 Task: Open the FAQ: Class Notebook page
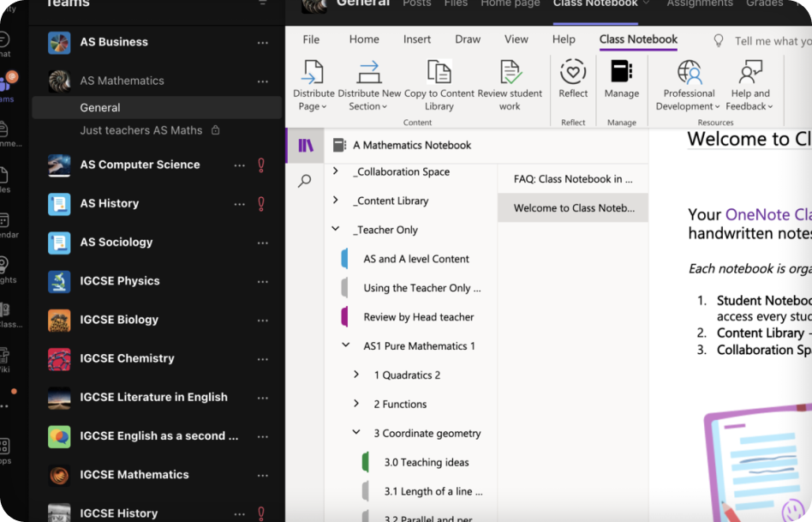tap(573, 179)
